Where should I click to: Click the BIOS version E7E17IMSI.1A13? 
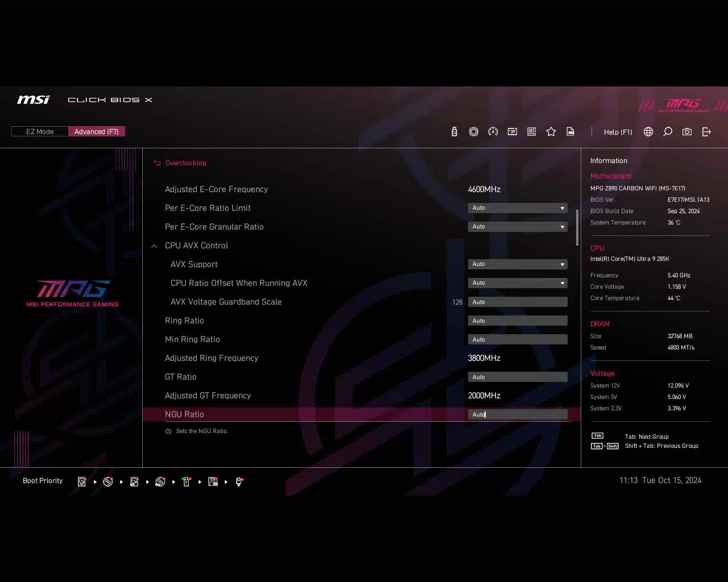[x=688, y=199]
